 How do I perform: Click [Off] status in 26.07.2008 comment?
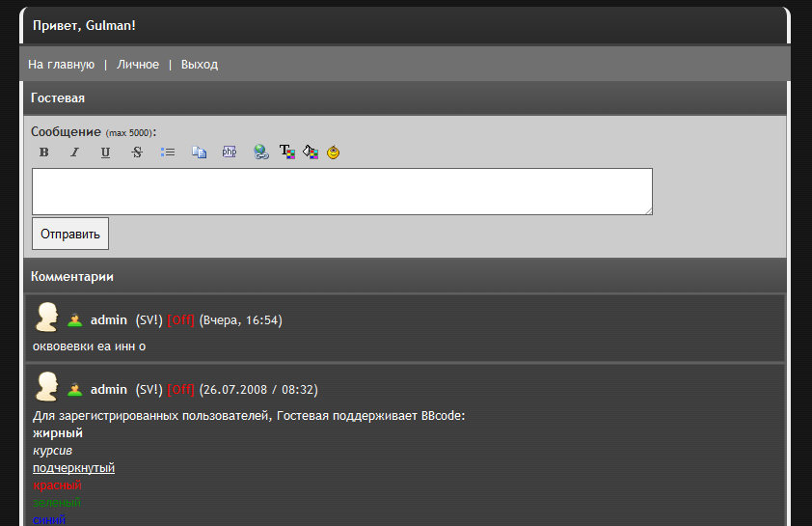180,390
